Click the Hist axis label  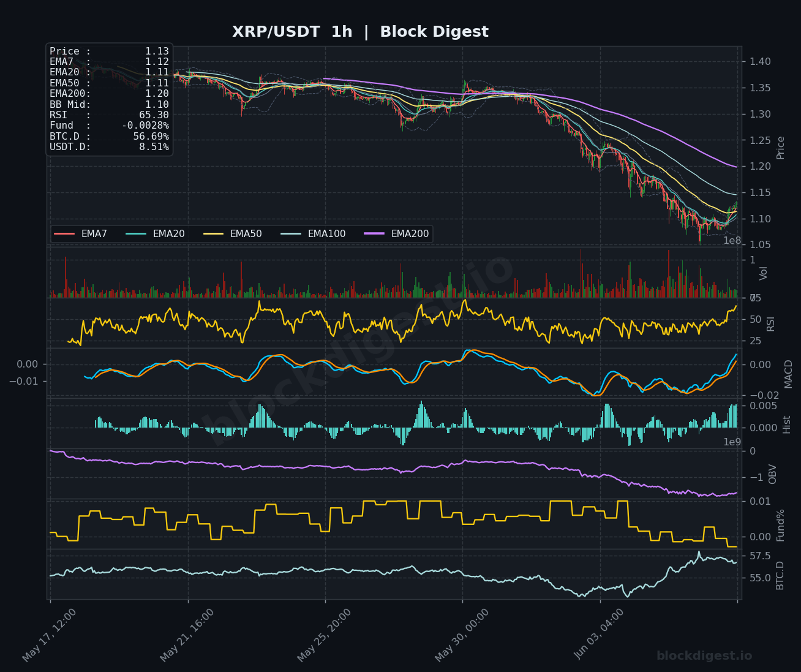click(x=786, y=425)
